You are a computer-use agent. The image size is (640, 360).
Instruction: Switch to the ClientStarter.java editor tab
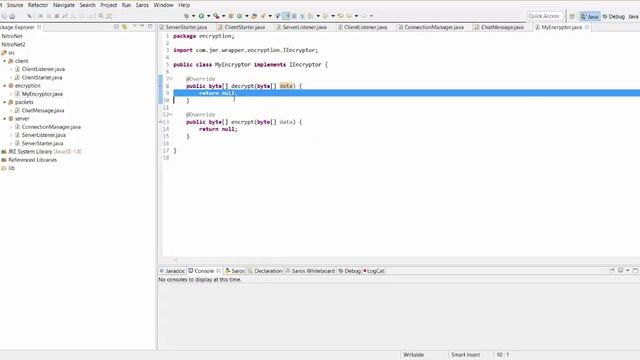coord(245,27)
